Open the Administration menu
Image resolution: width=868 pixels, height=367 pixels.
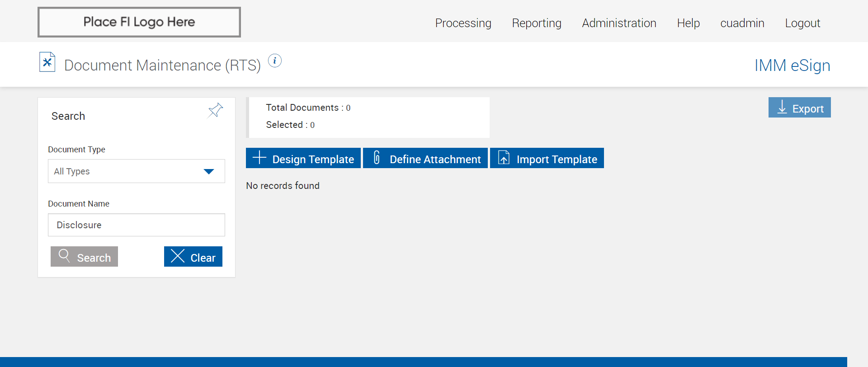[x=619, y=23]
